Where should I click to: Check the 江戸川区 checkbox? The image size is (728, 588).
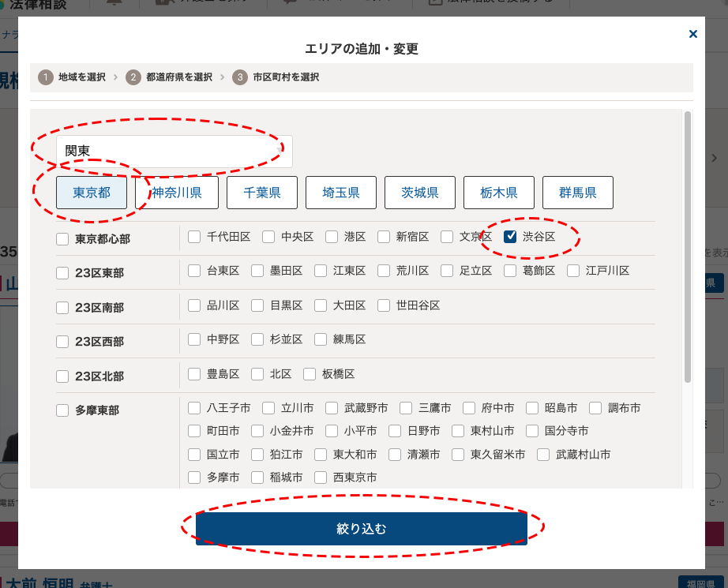[x=573, y=271]
